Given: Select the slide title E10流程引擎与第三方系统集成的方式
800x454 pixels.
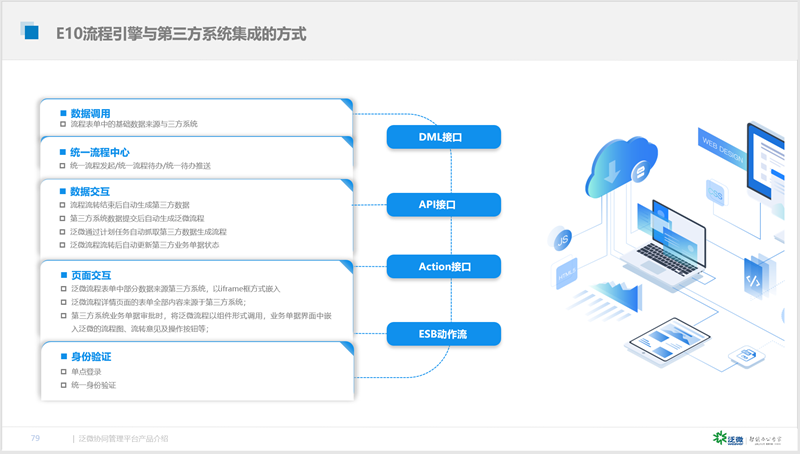Looking at the screenshot, I should (x=181, y=34).
